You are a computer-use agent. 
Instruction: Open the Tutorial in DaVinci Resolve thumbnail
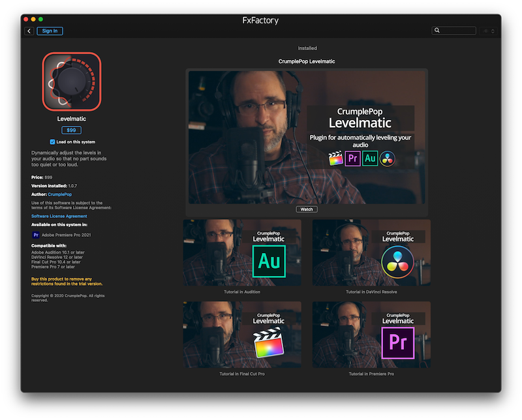pyautogui.click(x=371, y=252)
